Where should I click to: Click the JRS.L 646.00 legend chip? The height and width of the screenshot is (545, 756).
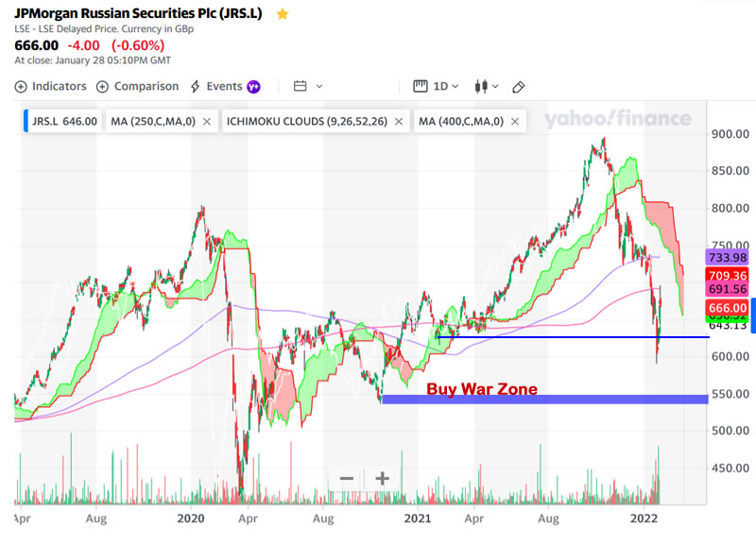[x=62, y=121]
